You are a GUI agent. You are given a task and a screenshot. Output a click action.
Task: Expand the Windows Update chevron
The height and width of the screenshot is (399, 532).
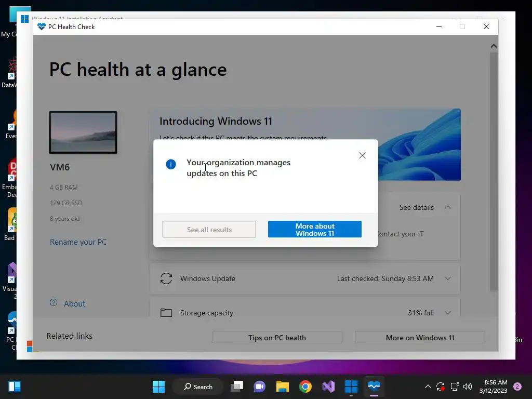click(448, 278)
